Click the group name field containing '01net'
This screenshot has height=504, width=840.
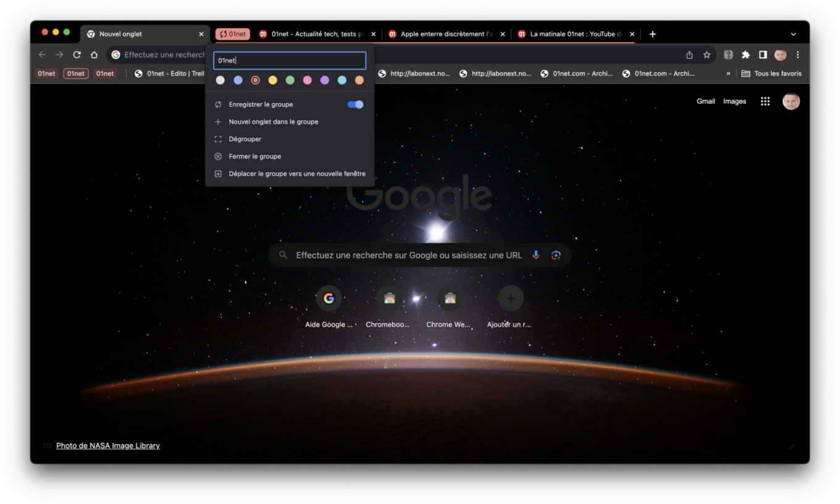point(290,61)
